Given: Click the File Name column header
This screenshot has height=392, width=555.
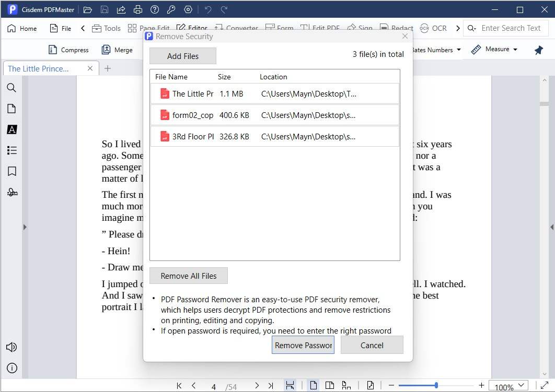Looking at the screenshot, I should tap(171, 77).
